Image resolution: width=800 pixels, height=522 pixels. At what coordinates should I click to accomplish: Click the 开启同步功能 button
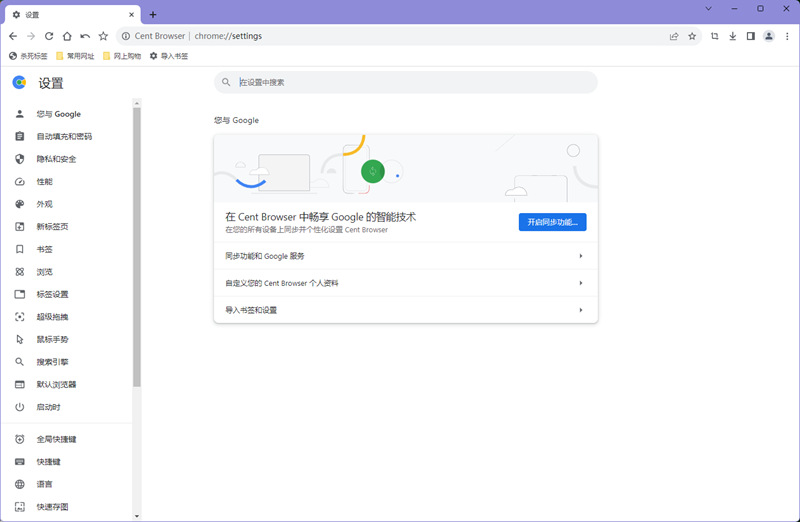click(x=552, y=222)
